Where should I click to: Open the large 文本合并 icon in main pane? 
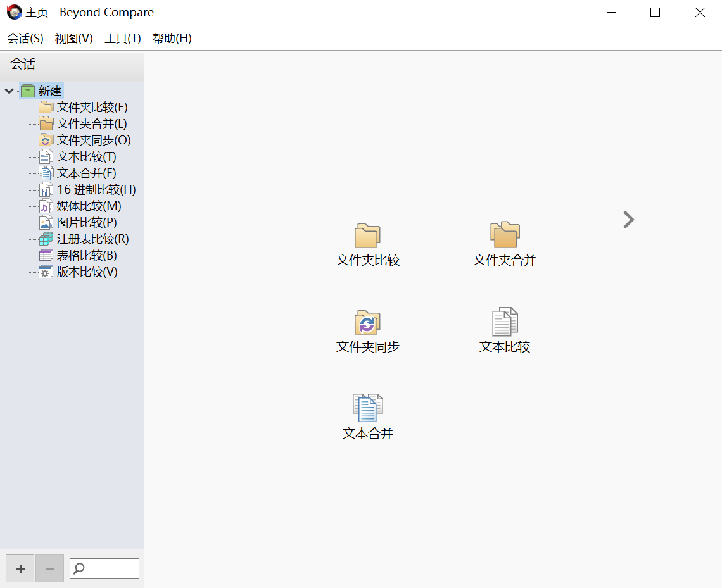tap(367, 408)
